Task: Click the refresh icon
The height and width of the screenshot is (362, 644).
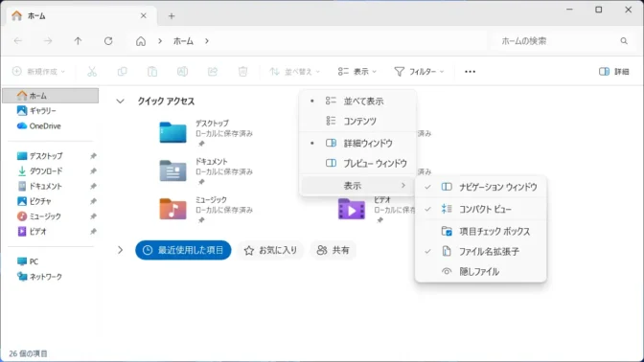Action: (108, 41)
